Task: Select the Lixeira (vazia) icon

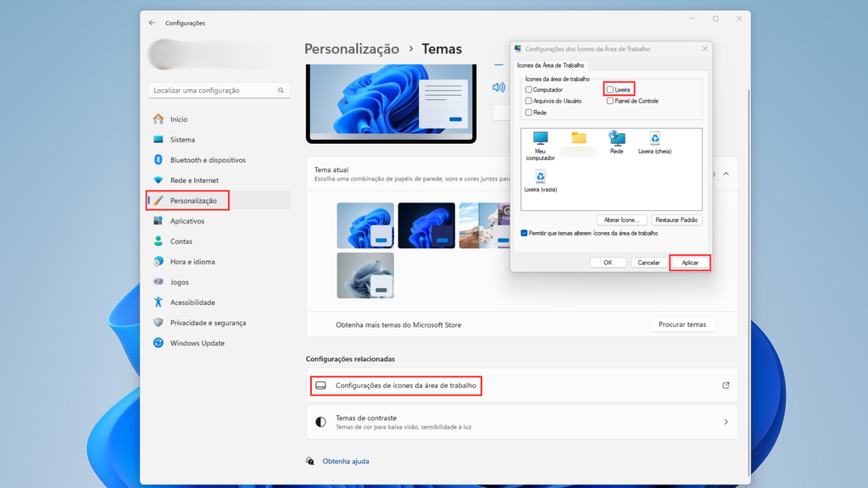Action: pyautogui.click(x=540, y=181)
